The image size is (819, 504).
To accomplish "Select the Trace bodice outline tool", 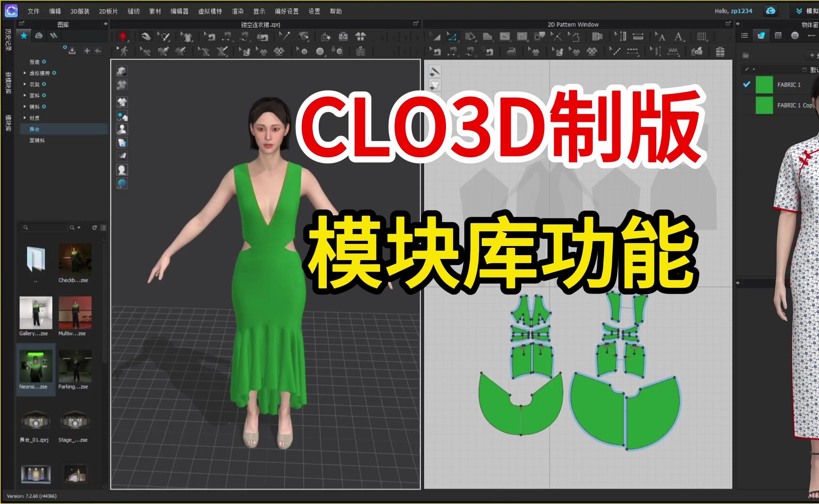I will click(x=574, y=37).
